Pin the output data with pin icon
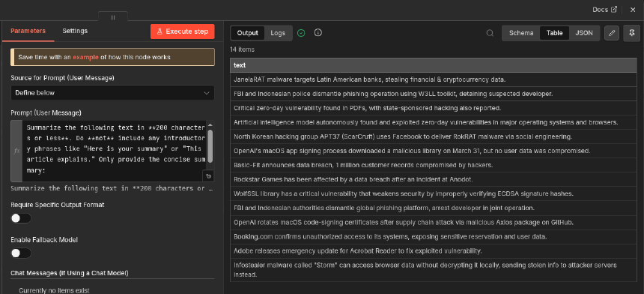 pos(631,33)
